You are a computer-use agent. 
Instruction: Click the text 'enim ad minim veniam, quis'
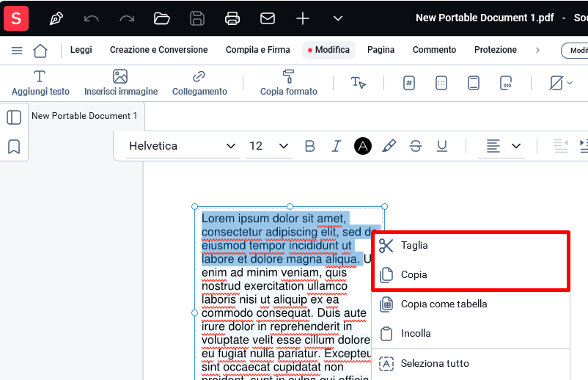pos(274,272)
